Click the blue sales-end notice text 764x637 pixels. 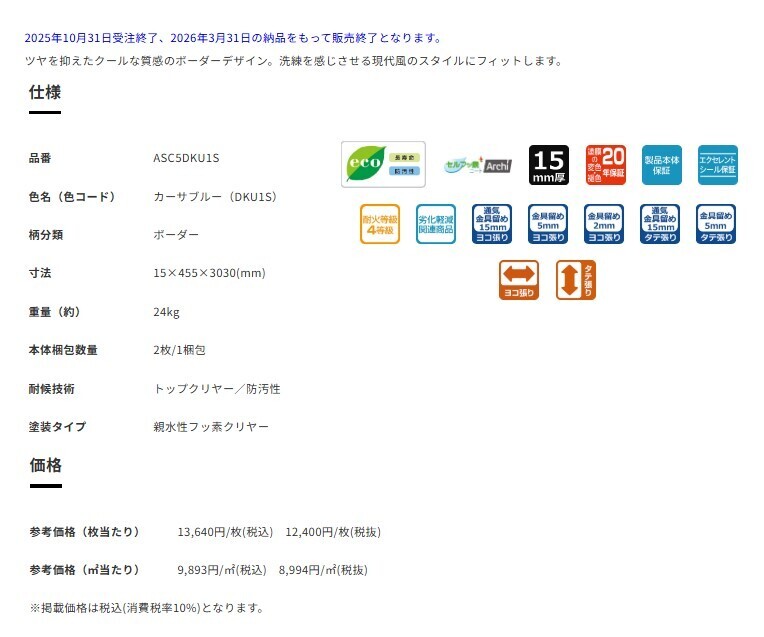pyautogui.click(x=233, y=38)
